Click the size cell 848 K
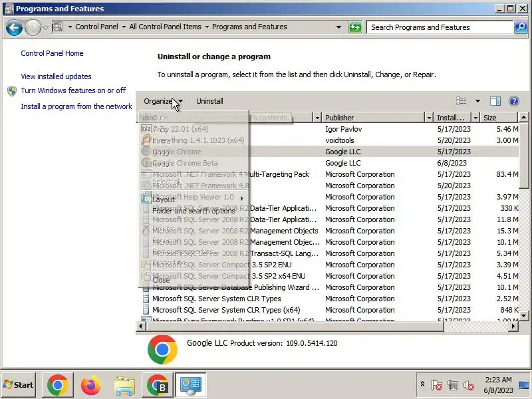532x399 pixels. [509, 310]
